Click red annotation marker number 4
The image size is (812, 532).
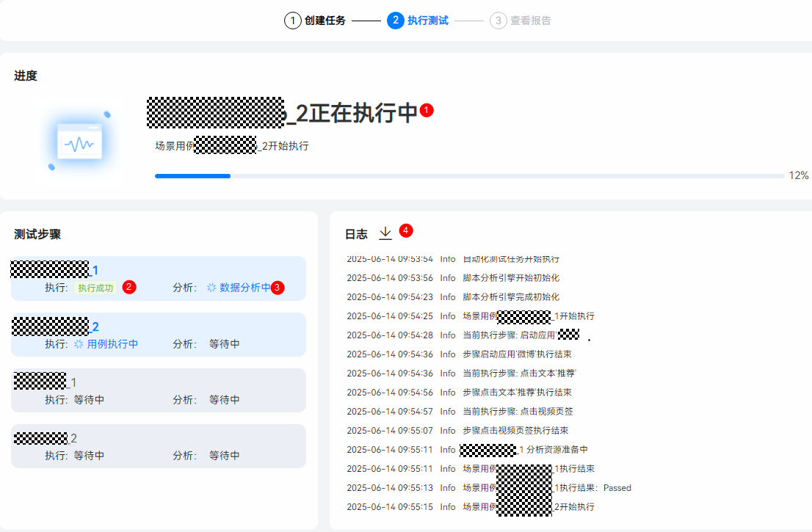point(406,230)
